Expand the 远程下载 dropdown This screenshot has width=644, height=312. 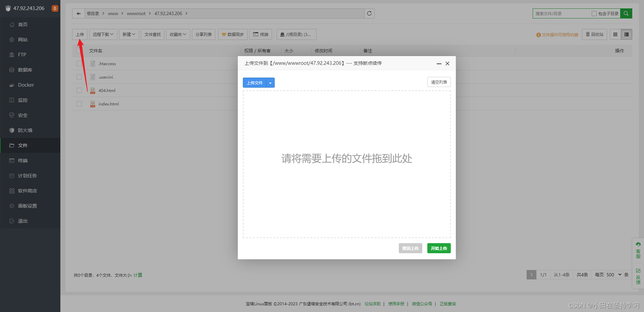[103, 34]
